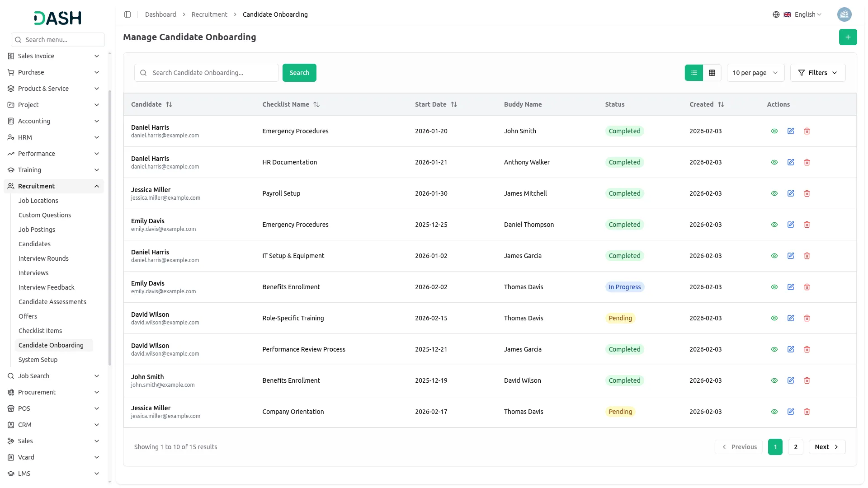Delete Daniel Harris Emergency Procedures row

pos(807,131)
